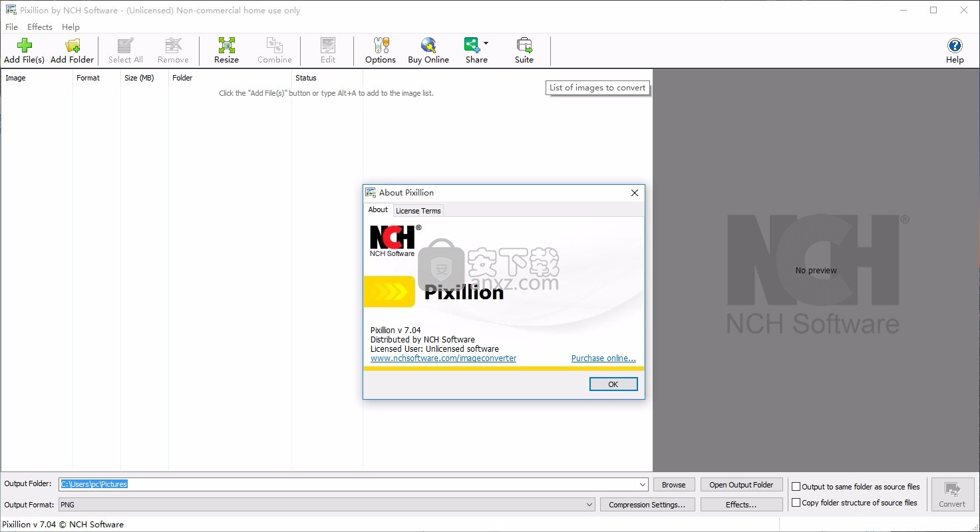
Task: Sort by the Folder column header
Action: point(230,78)
